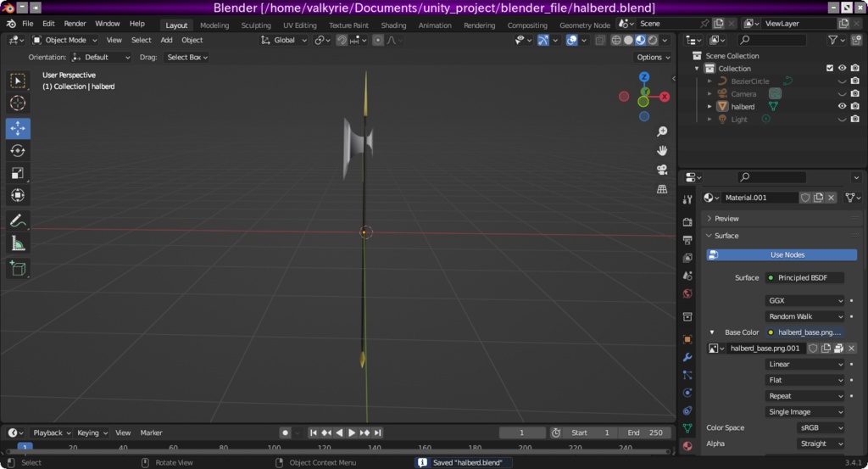The height and width of the screenshot is (469, 868).
Task: Open the Object properties tab
Action: coord(687,339)
